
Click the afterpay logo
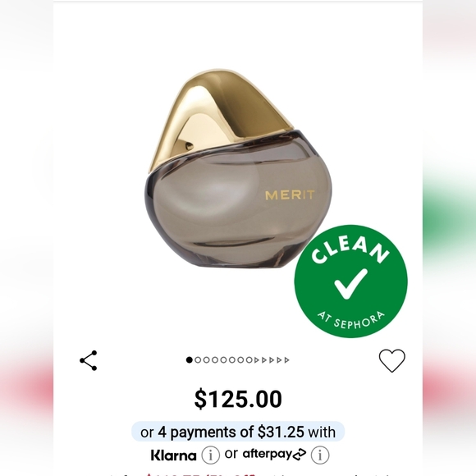274,454
